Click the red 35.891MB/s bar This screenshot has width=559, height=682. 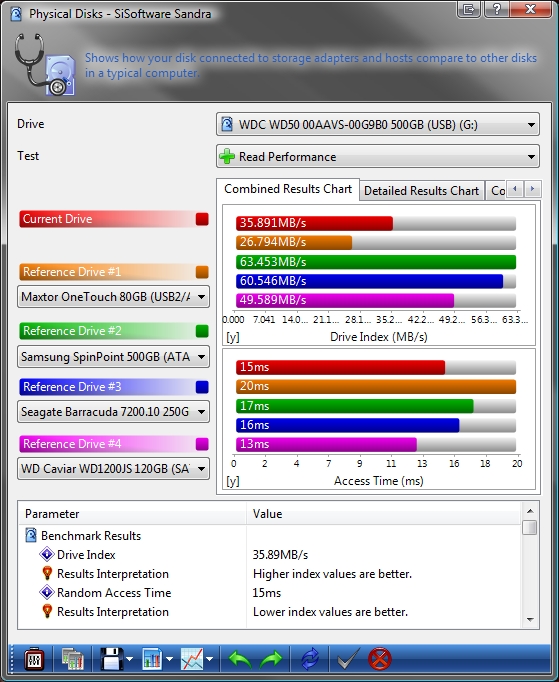(x=315, y=223)
